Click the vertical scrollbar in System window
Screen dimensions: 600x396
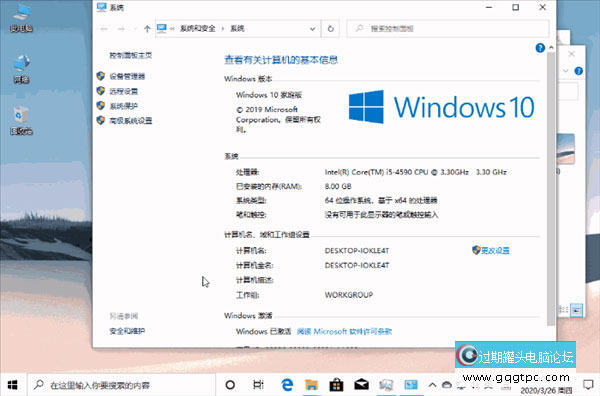tap(551, 189)
